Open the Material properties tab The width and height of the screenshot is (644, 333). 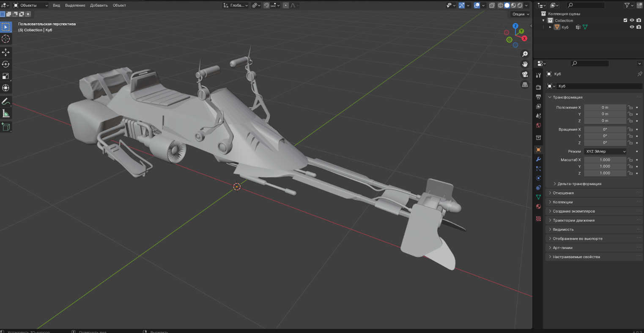click(x=538, y=207)
